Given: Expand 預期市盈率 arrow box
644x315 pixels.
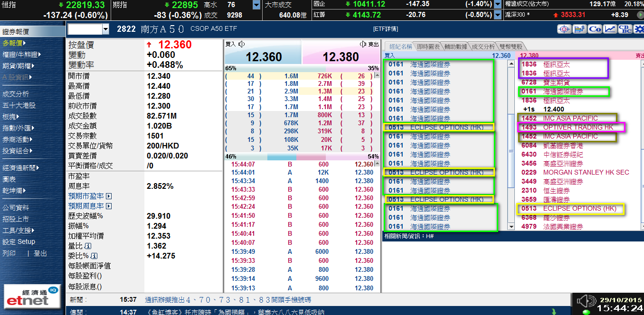Looking at the screenshot, I should (x=109, y=196).
